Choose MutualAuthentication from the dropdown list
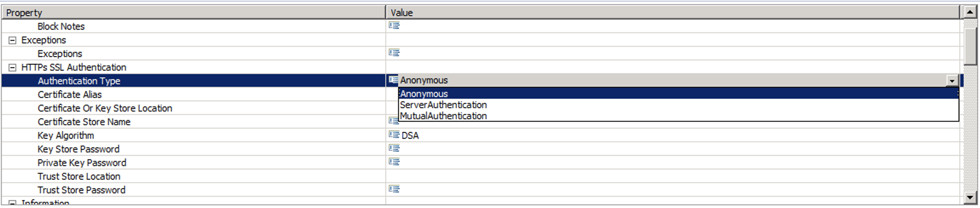Viewport: 980px width, 208px height. click(x=443, y=116)
